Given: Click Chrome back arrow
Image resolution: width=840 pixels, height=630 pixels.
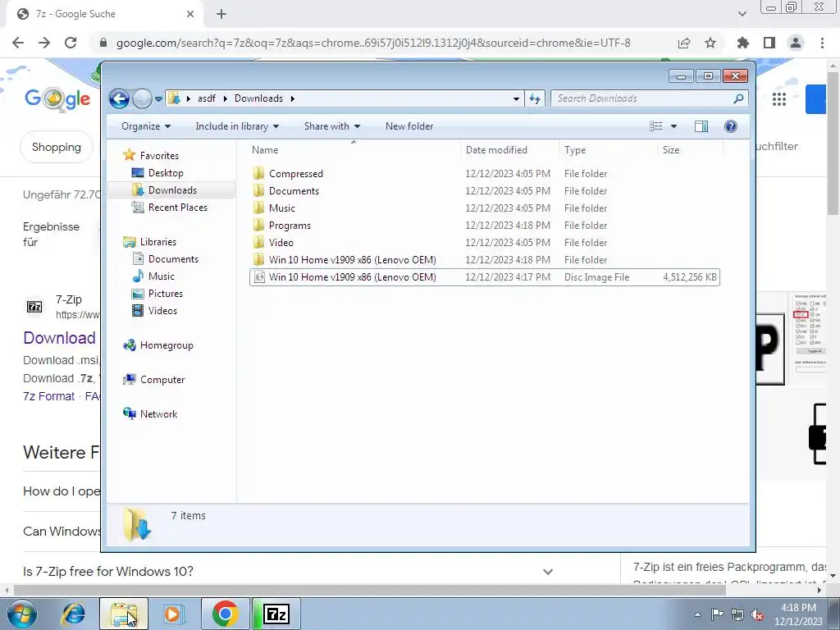Looking at the screenshot, I should click(x=18, y=43).
